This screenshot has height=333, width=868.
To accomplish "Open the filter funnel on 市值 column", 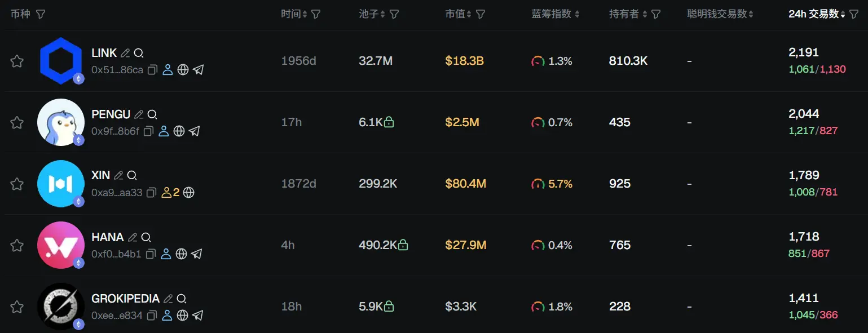I will 481,14.
